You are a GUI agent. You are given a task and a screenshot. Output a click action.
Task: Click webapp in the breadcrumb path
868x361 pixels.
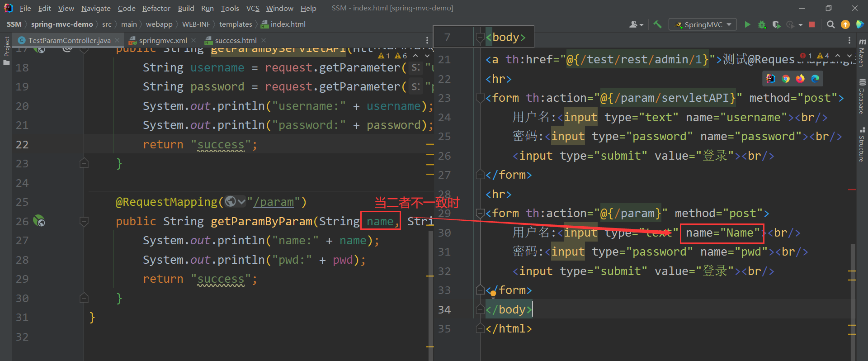pyautogui.click(x=159, y=24)
